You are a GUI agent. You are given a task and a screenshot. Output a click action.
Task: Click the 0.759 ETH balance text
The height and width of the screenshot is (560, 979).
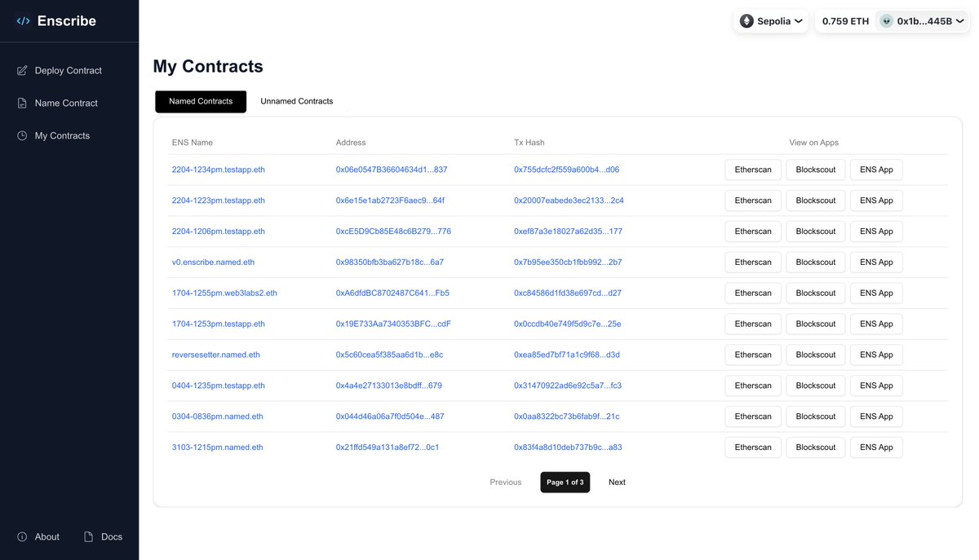(x=845, y=21)
